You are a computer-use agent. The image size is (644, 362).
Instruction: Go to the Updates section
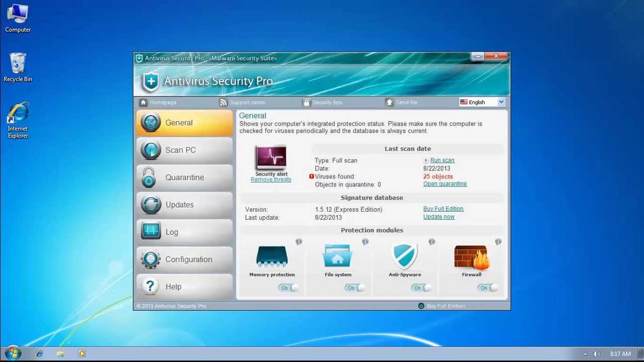click(x=184, y=205)
